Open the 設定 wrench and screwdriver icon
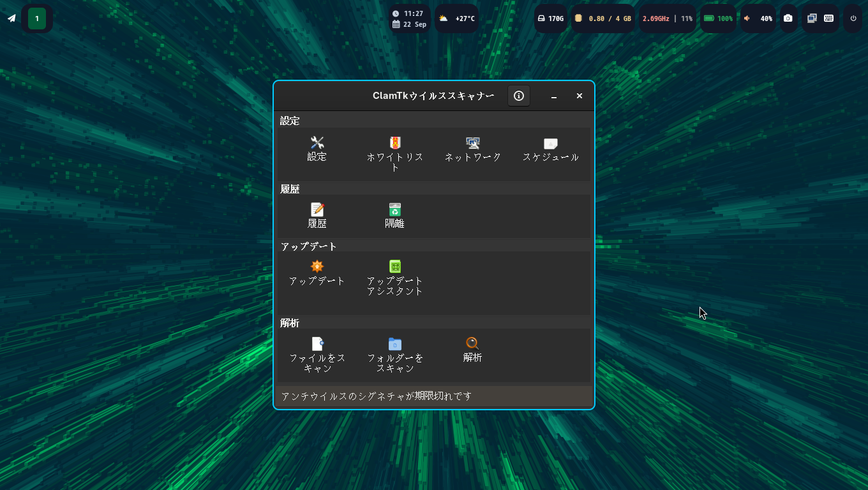The image size is (868, 490). pos(317,143)
